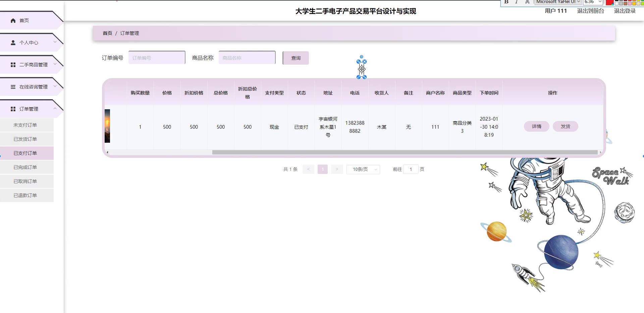
Task: Click the 订单管理 breadcrumb text
Action: click(x=129, y=33)
